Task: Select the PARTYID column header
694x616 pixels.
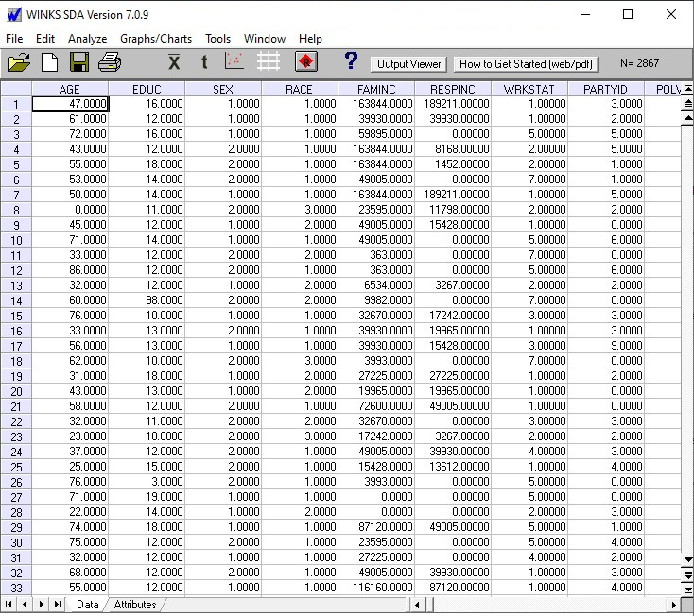Action: (606, 89)
